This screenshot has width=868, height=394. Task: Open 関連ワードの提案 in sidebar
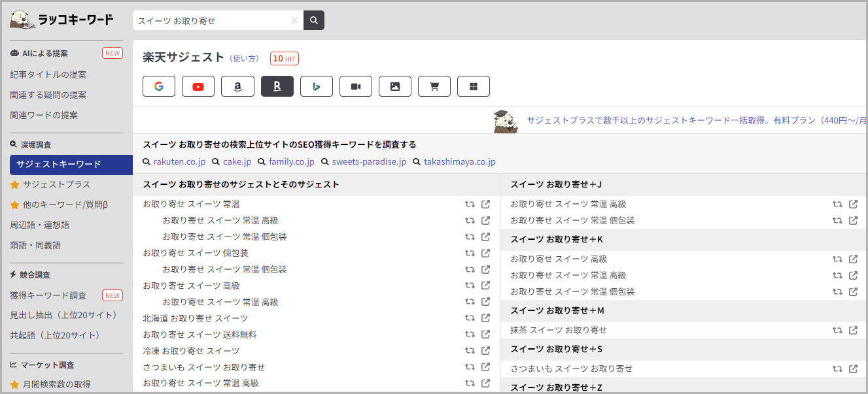(44, 115)
